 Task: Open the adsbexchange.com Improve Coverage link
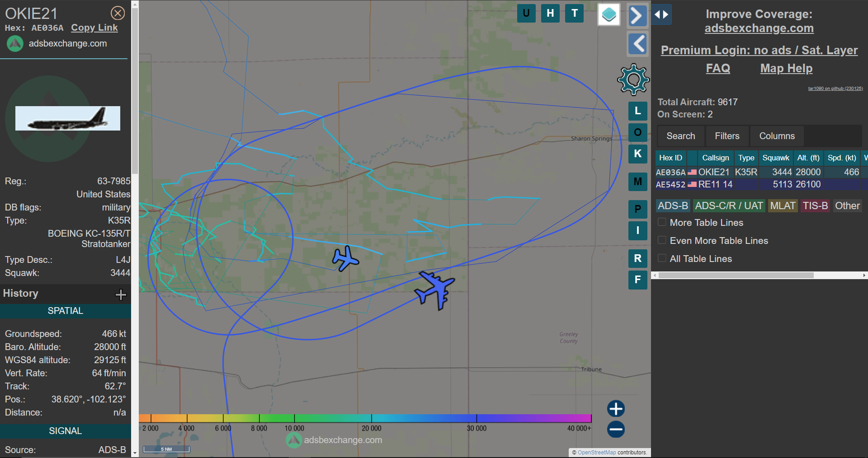pos(759,28)
